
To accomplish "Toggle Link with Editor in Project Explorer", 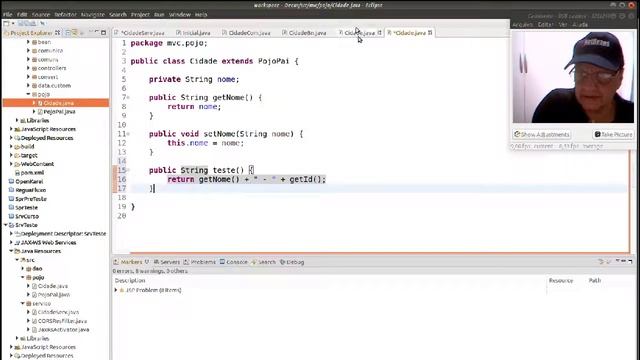I will click(74, 33).
